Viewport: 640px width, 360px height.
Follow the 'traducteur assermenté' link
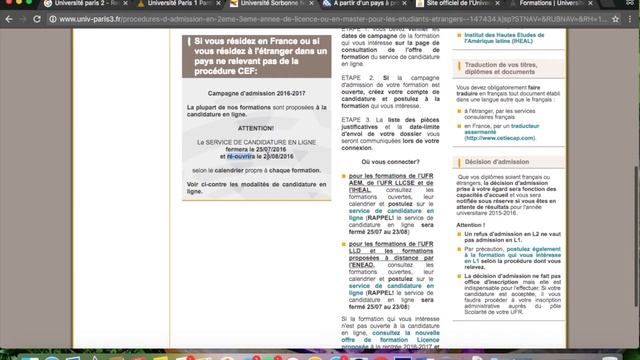tap(502, 129)
